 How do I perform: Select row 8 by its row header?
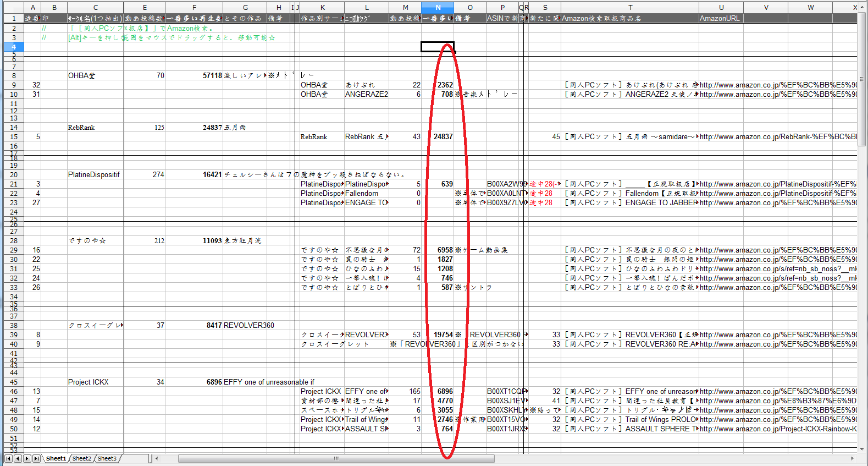pyautogui.click(x=13, y=75)
